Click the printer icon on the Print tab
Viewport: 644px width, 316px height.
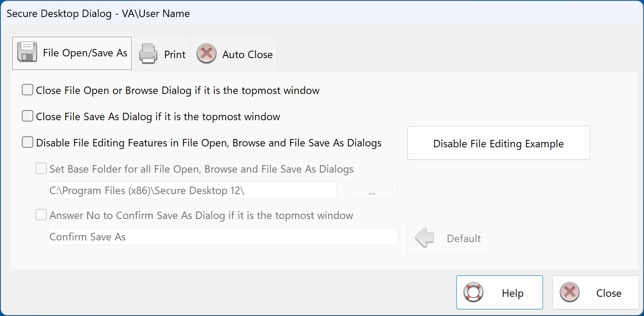point(147,53)
